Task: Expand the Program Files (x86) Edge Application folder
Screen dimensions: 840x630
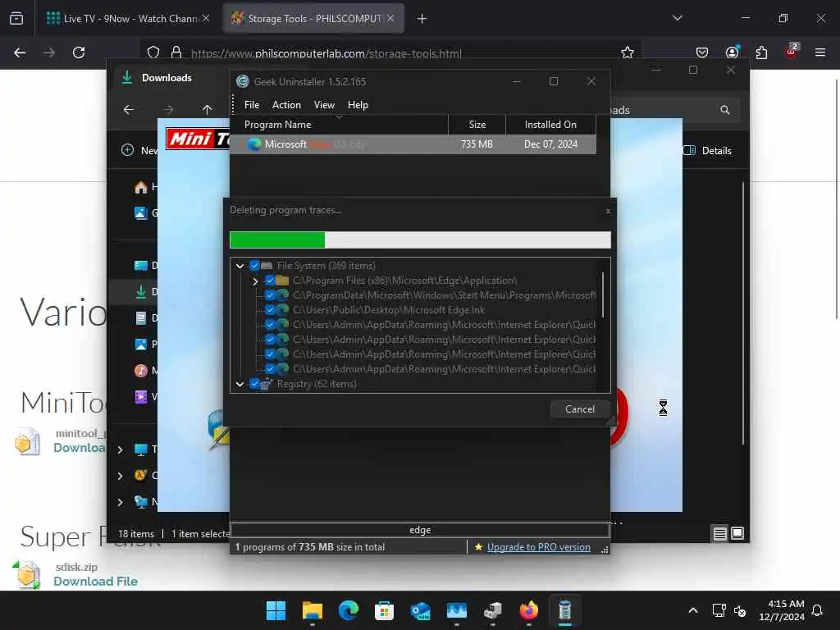Action: pos(256,281)
